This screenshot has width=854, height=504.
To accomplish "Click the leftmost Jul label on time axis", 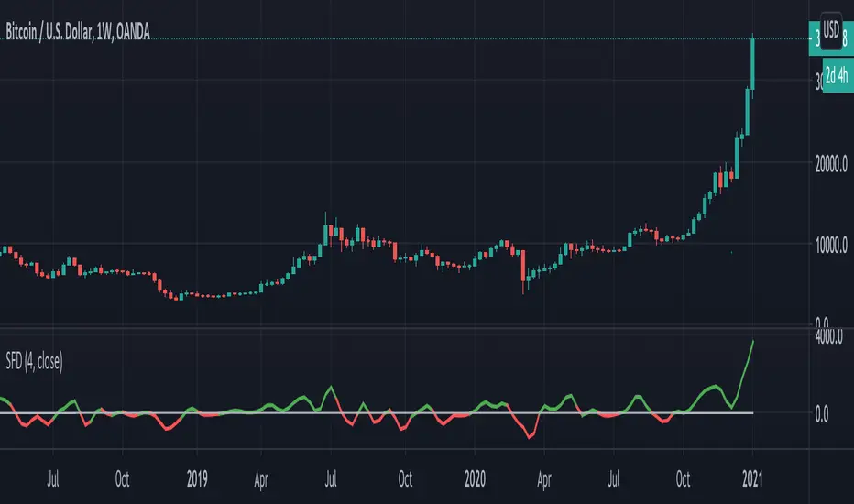I will [x=53, y=477].
